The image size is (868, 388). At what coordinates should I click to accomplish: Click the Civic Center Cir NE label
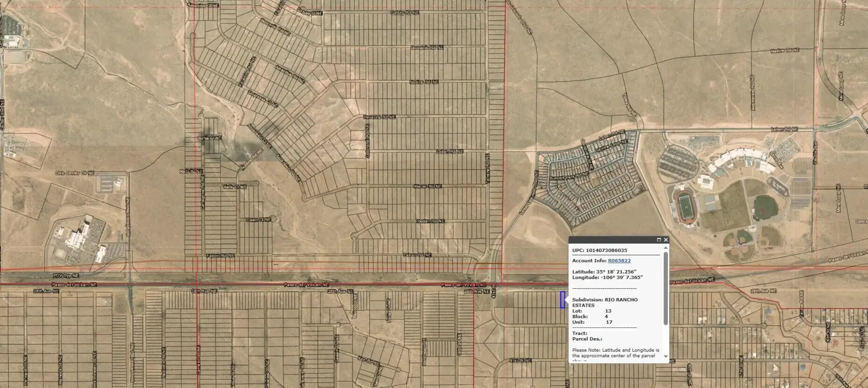(75, 173)
